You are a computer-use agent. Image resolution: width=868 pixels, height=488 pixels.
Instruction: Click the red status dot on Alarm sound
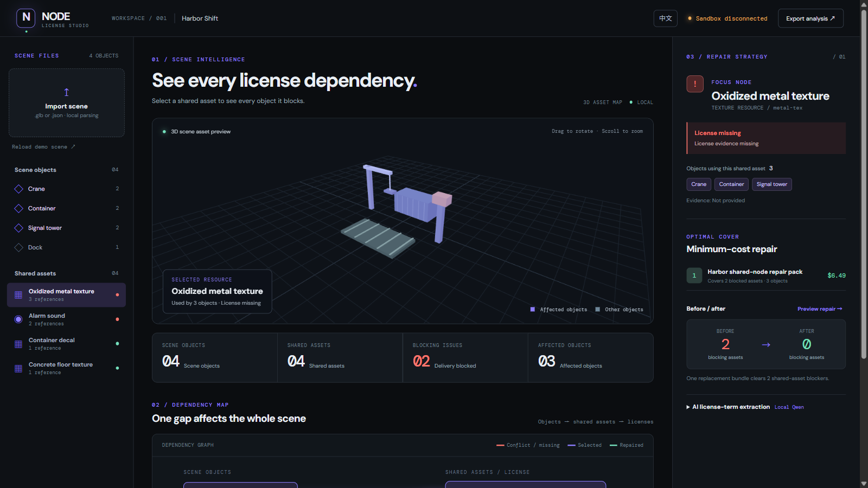(x=117, y=319)
